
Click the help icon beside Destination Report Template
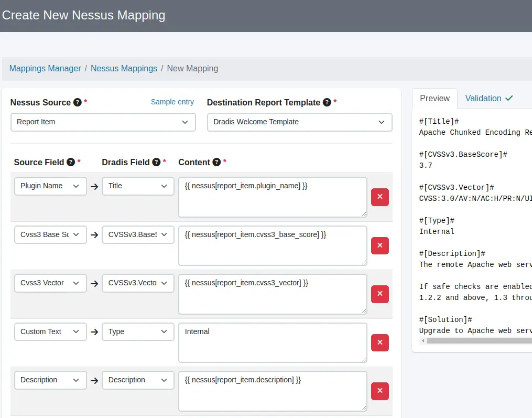(x=327, y=102)
